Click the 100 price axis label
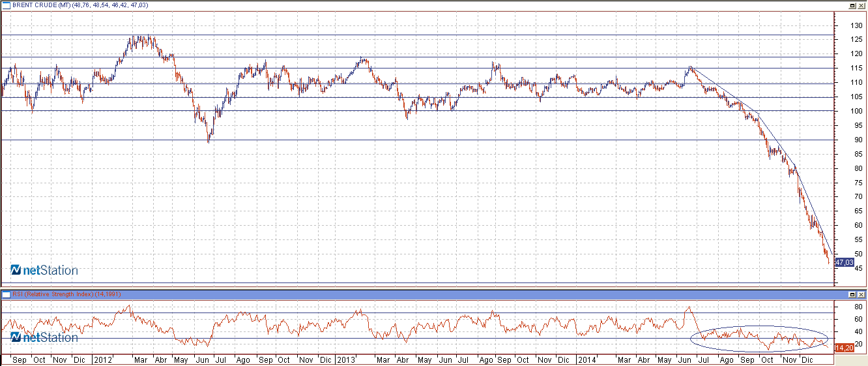 click(857, 112)
